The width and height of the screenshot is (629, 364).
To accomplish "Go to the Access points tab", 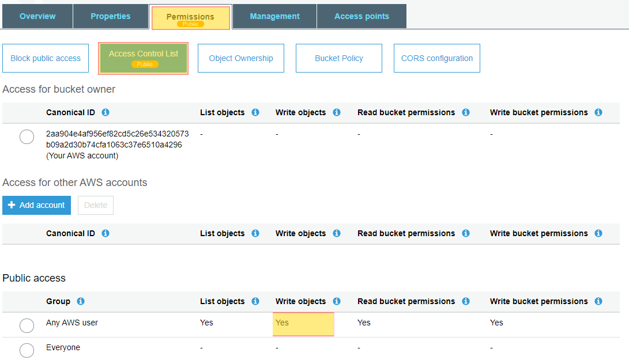I will [362, 16].
